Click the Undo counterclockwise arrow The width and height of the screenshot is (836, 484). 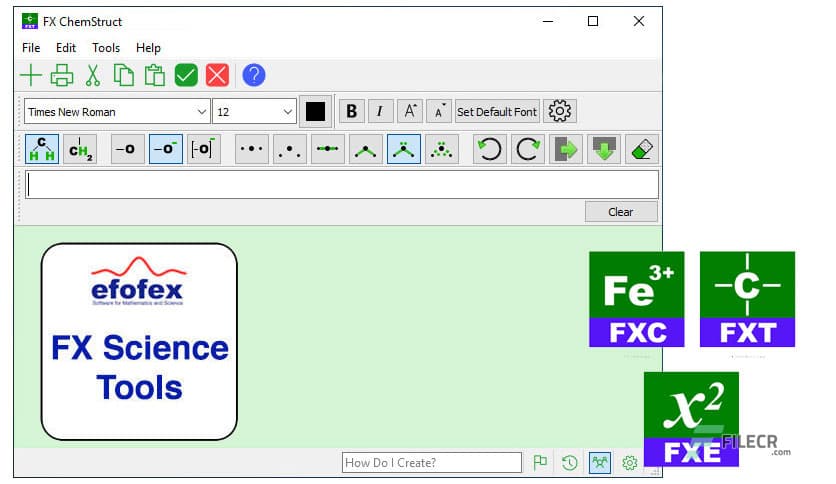(489, 149)
